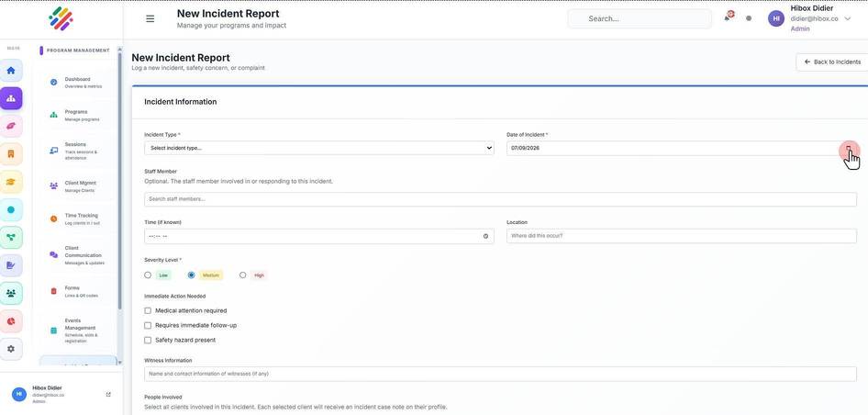The height and width of the screenshot is (415, 868).
Task: Open the notifications bell icon
Action: 728,17
